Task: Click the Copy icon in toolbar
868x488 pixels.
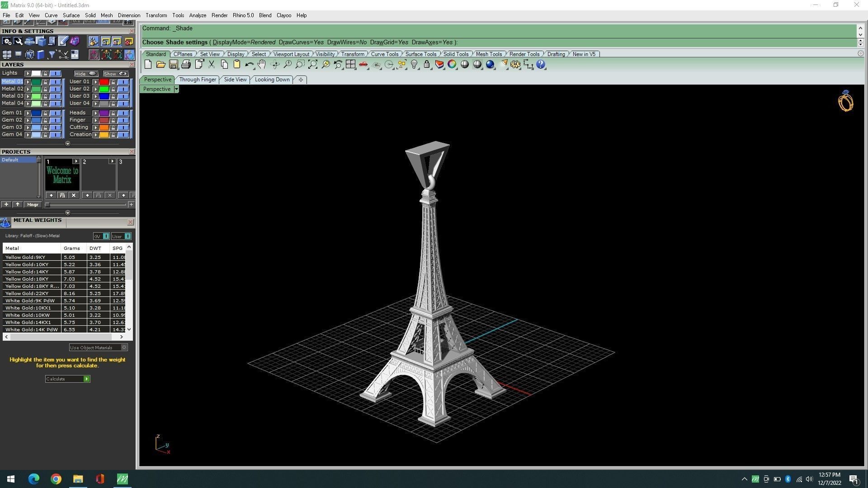Action: (224, 65)
